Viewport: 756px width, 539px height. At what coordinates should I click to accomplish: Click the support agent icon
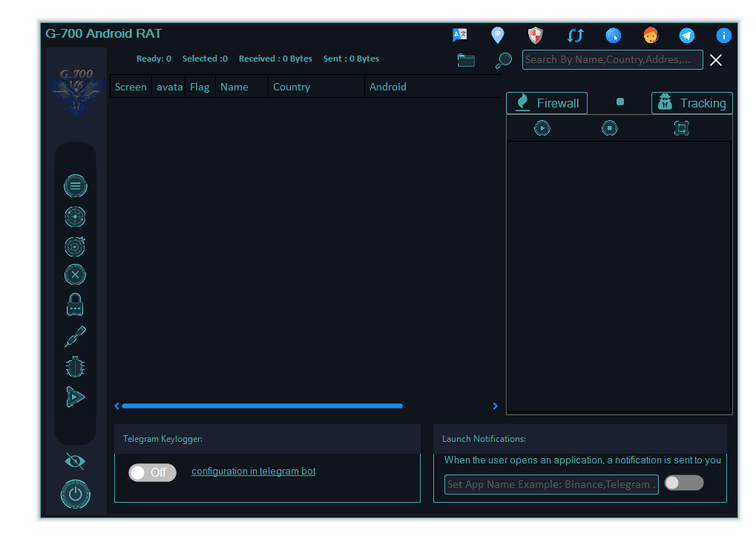[x=651, y=35]
